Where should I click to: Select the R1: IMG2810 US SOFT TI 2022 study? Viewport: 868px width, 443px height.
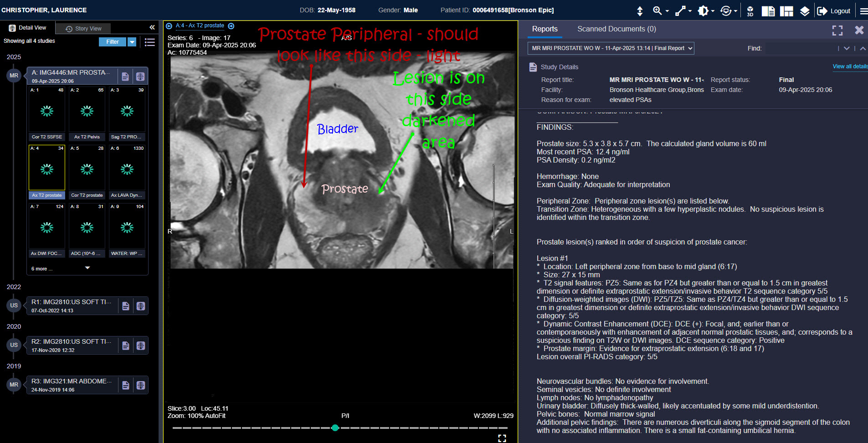point(72,306)
